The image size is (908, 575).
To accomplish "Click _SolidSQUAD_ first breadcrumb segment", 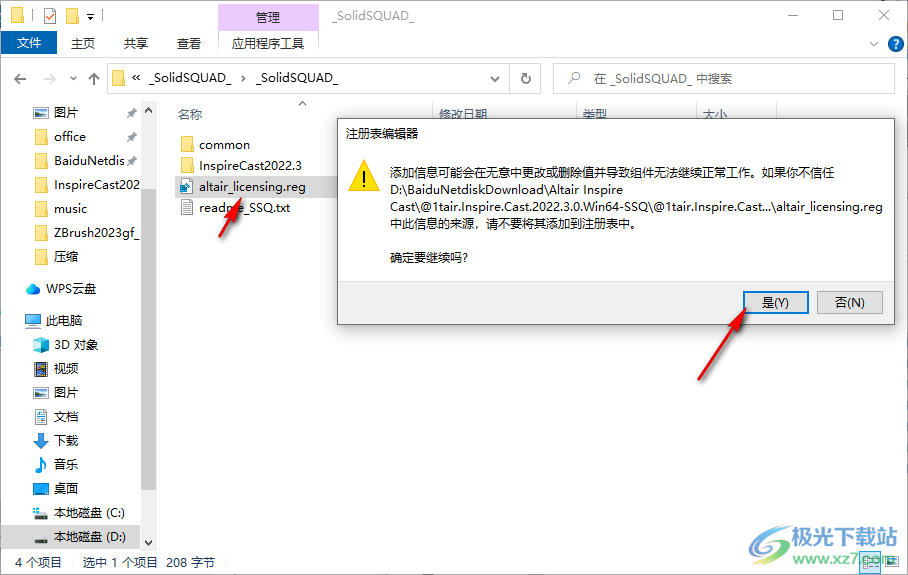I will (x=190, y=78).
